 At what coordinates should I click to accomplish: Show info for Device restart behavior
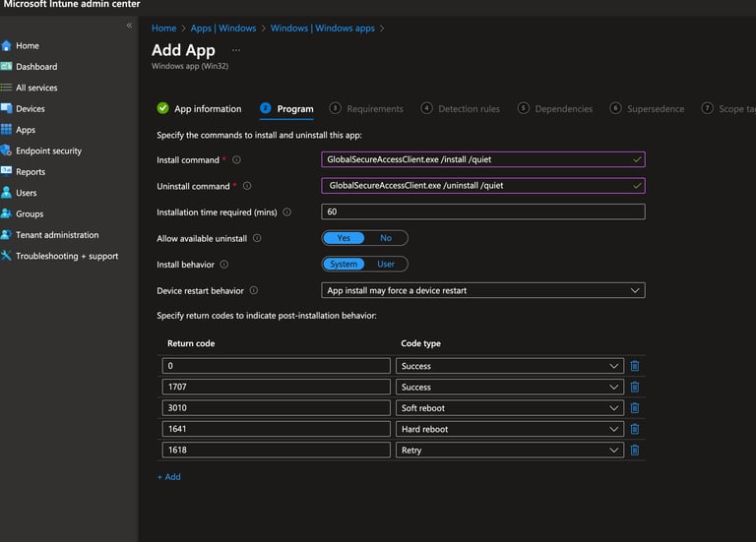pos(254,290)
